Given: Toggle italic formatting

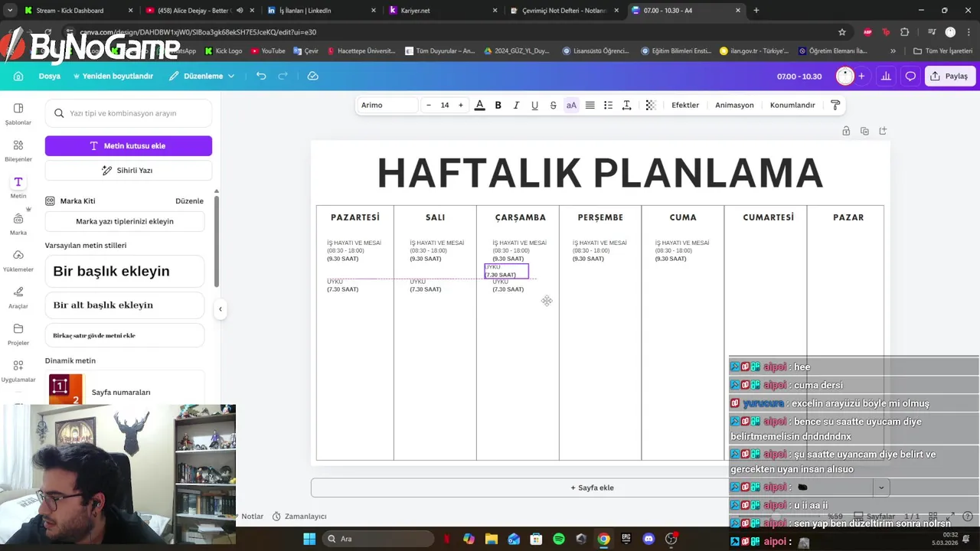Looking at the screenshot, I should coord(516,105).
